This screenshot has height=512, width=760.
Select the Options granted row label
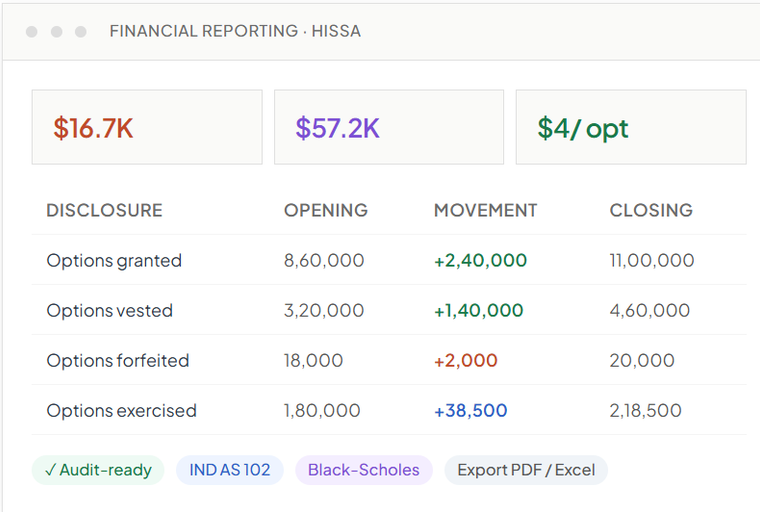point(114,261)
